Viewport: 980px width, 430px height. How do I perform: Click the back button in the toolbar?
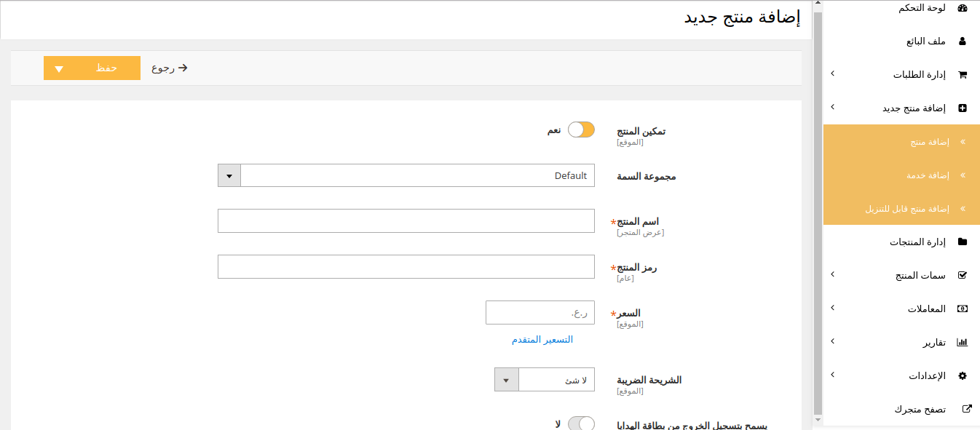pos(170,68)
